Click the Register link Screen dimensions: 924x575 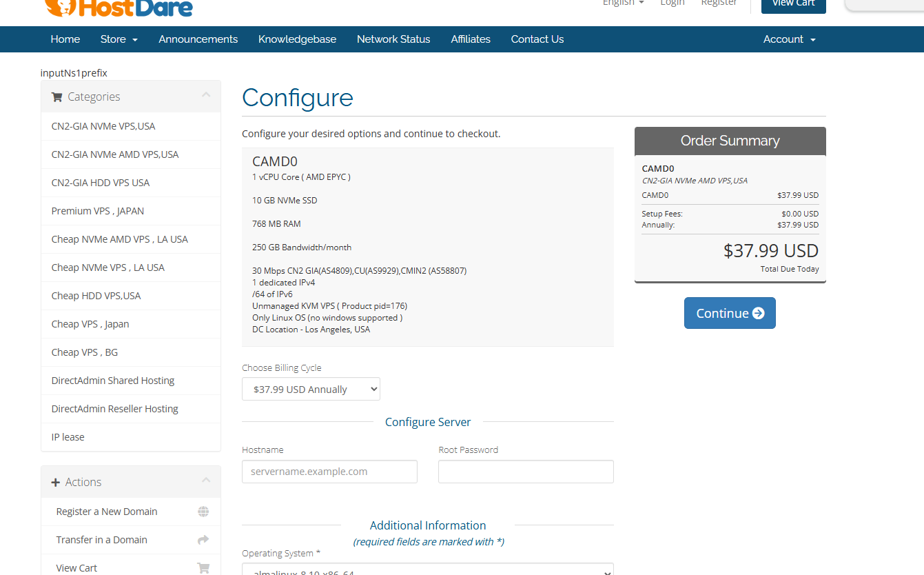[x=719, y=3]
